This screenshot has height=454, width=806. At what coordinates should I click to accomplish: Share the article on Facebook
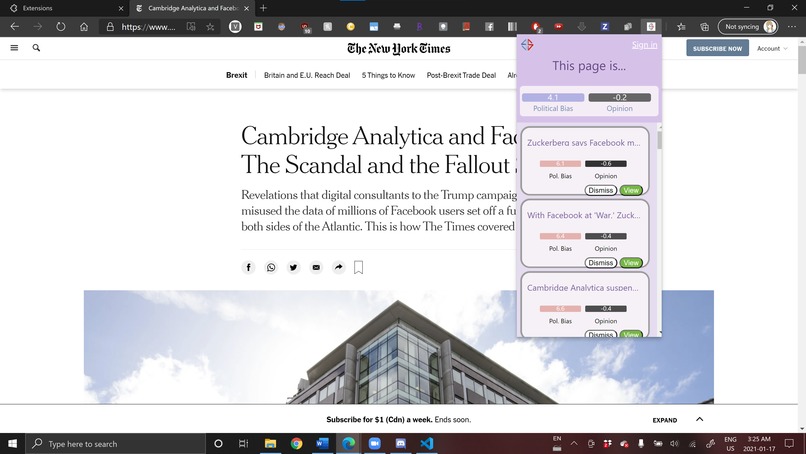click(x=248, y=267)
